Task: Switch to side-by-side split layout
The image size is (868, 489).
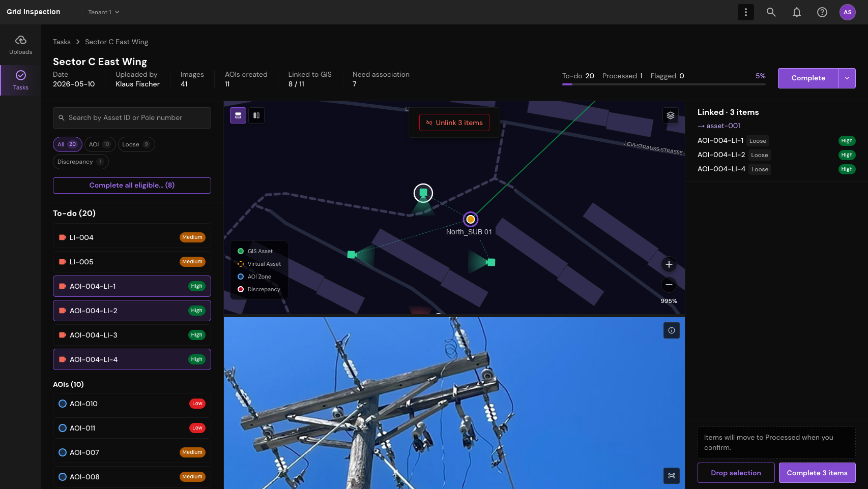Action: (256, 115)
